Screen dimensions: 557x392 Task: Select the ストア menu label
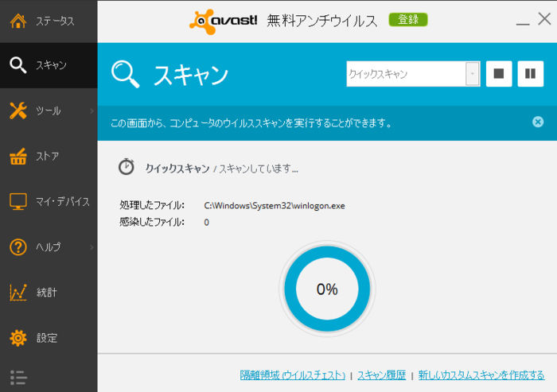(x=47, y=156)
